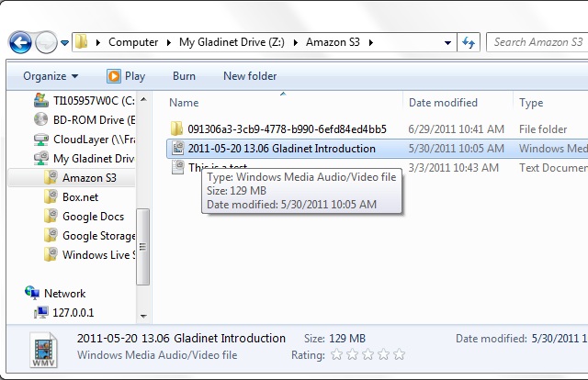
Task: Click the Windows Live folder icon
Action: click(51, 254)
